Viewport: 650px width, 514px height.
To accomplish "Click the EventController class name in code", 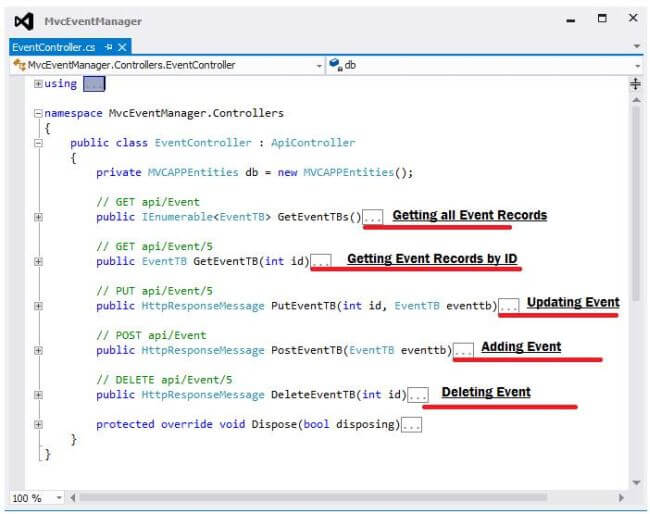I will click(203, 143).
